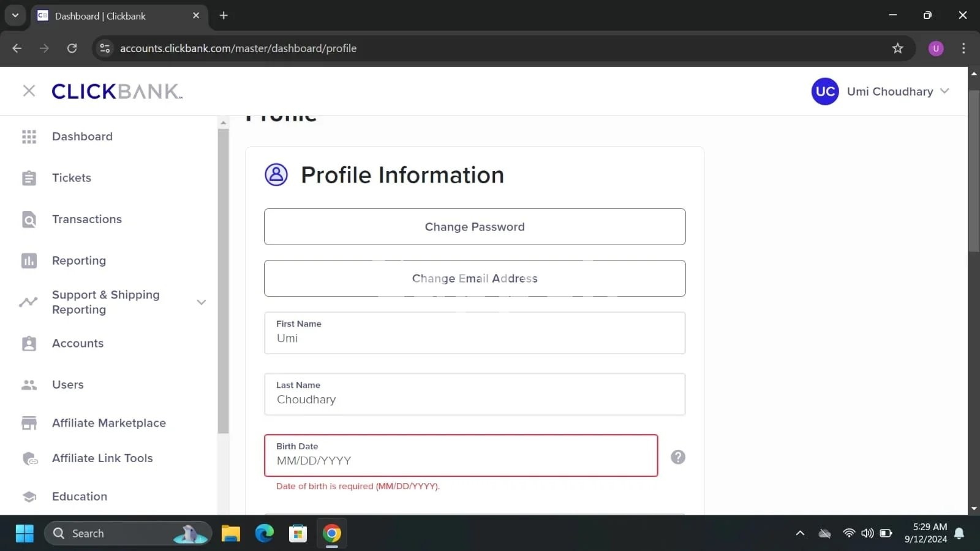Click the Birth Date help question mark
Screen dimensions: 980x551
point(677,457)
